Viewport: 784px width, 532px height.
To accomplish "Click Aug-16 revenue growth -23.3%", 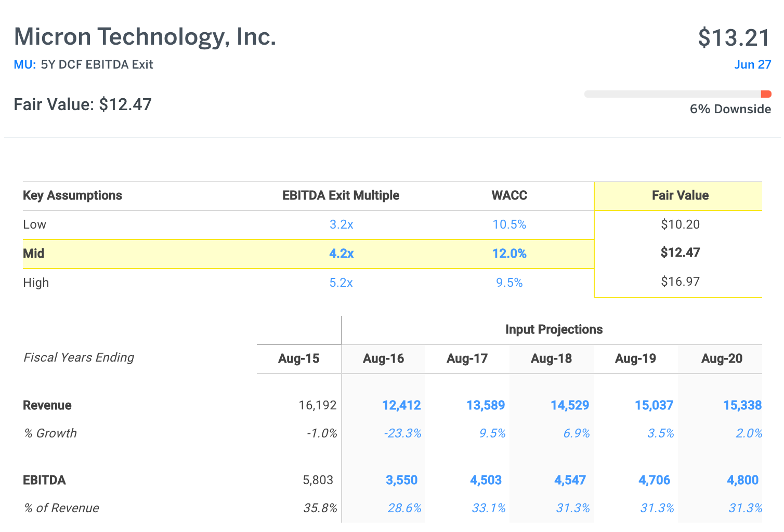I will pyautogui.click(x=402, y=433).
